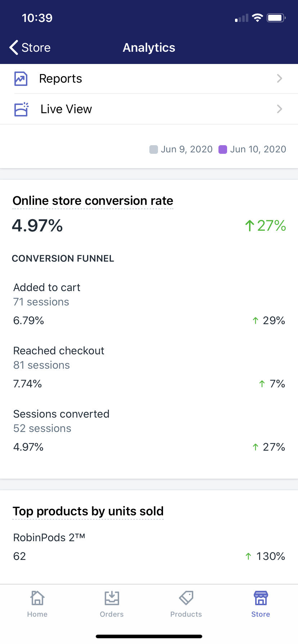Tap the Reports chart icon
298x644 pixels.
coord(21,79)
